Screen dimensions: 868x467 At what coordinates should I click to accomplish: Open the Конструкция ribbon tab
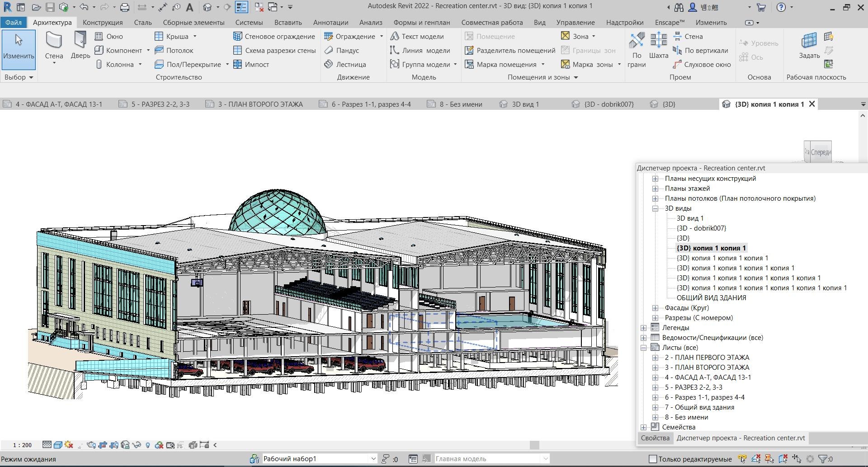tap(103, 22)
